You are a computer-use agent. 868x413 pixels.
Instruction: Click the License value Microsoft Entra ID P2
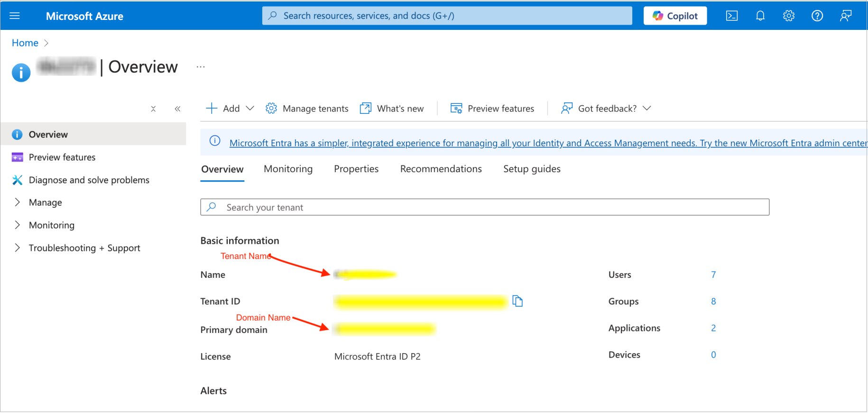[377, 357]
